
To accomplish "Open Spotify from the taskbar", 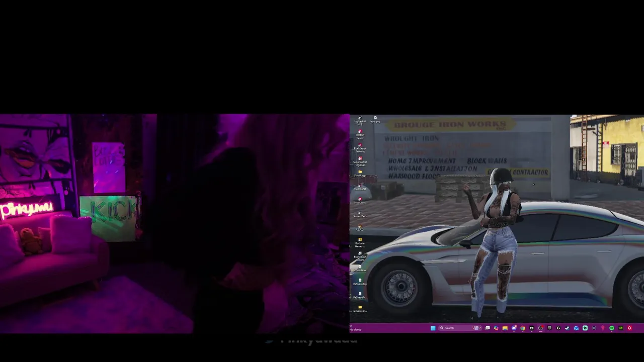I will pyautogui.click(x=612, y=328).
